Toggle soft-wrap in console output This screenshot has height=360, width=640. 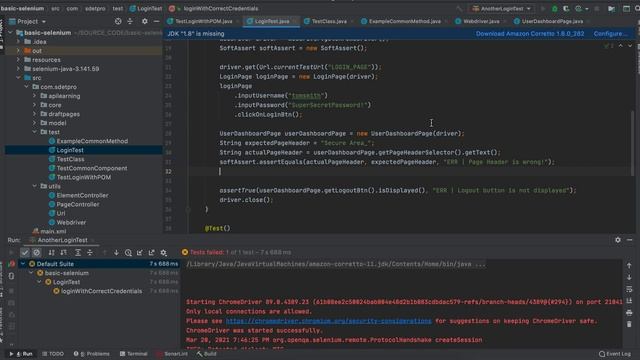629,289
